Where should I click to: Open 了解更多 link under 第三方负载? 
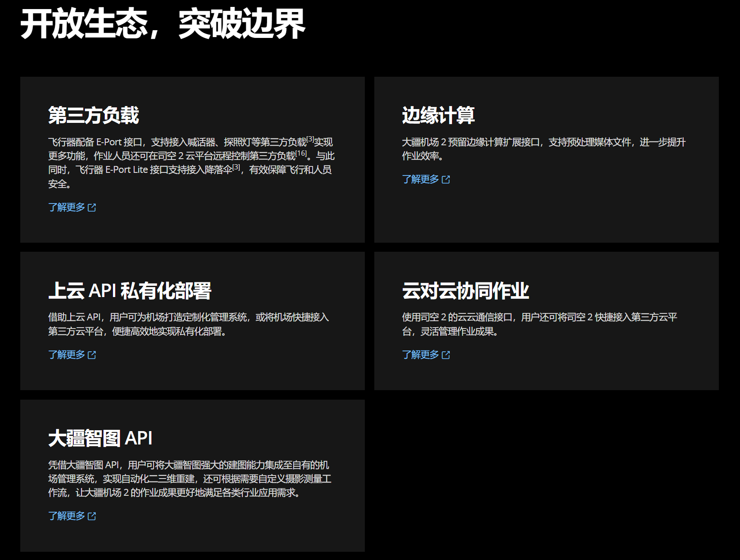click(72, 207)
